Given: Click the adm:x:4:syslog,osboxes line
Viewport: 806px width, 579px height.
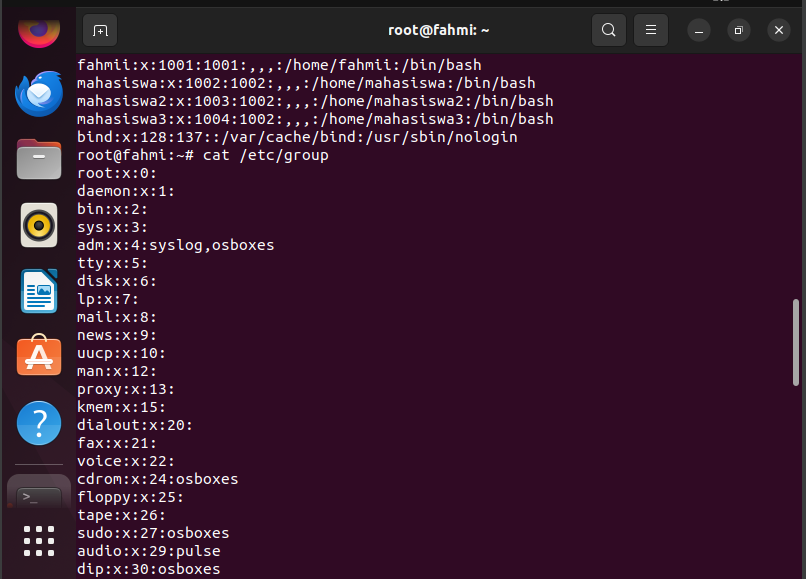Looking at the screenshot, I should (176, 245).
